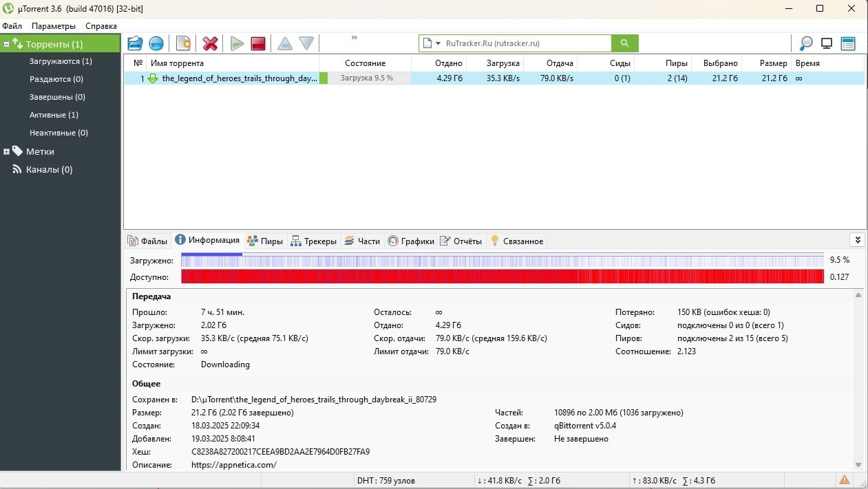
Task: Click the https://appnetica.com/ description text
Action: (234, 465)
